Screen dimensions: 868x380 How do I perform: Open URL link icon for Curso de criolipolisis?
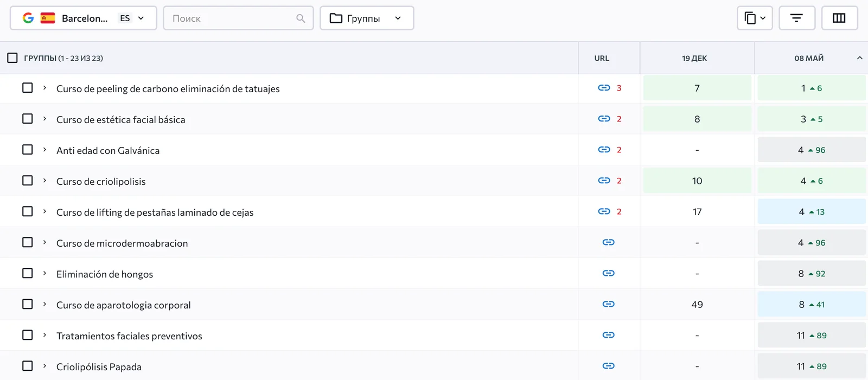pyautogui.click(x=604, y=181)
